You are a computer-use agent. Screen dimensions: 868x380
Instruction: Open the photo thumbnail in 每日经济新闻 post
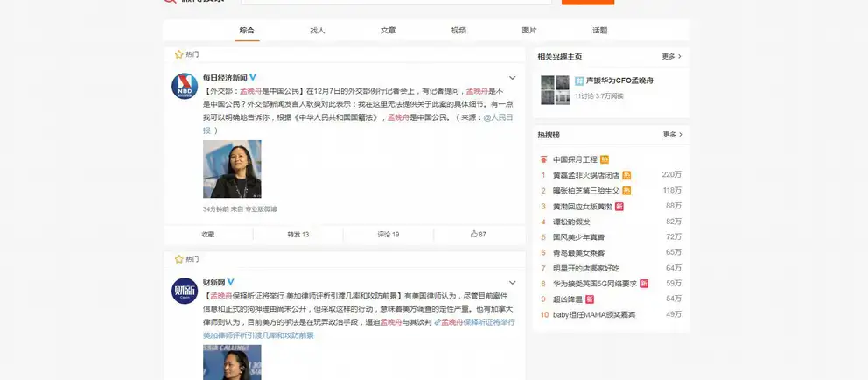click(232, 169)
